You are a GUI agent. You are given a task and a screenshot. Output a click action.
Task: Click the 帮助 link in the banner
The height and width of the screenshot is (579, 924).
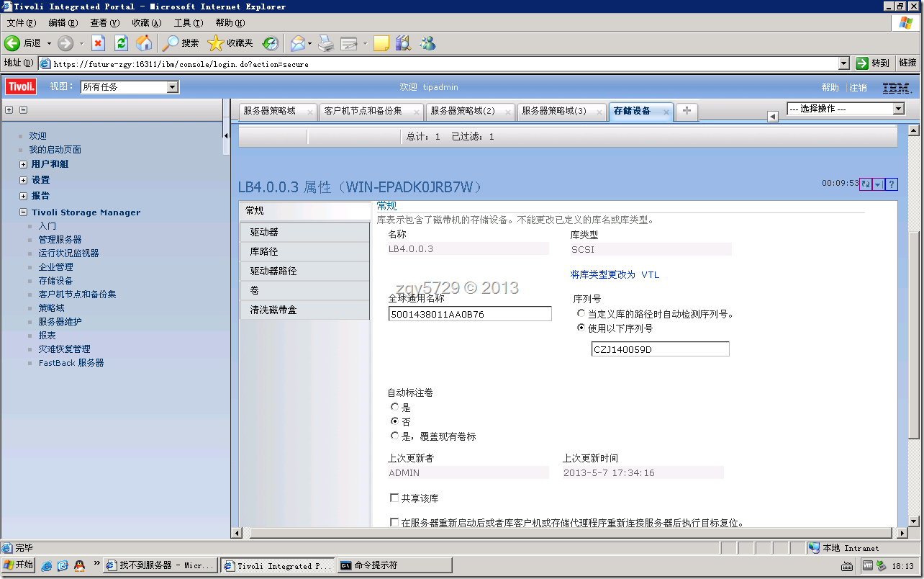click(x=830, y=87)
